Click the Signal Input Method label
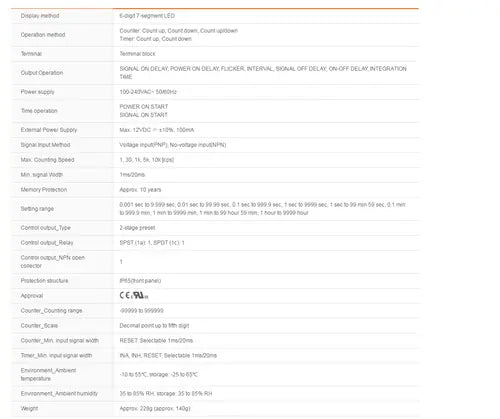The width and height of the screenshot is (500, 419). click(45, 145)
